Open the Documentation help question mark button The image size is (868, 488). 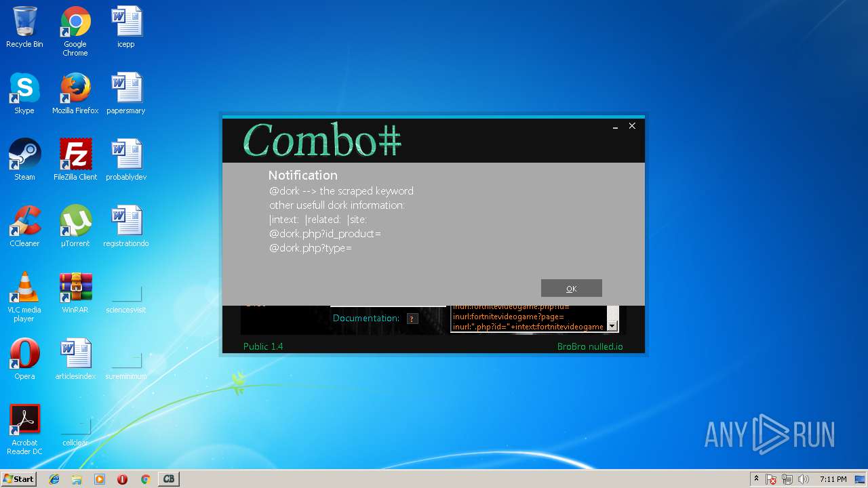tap(412, 319)
